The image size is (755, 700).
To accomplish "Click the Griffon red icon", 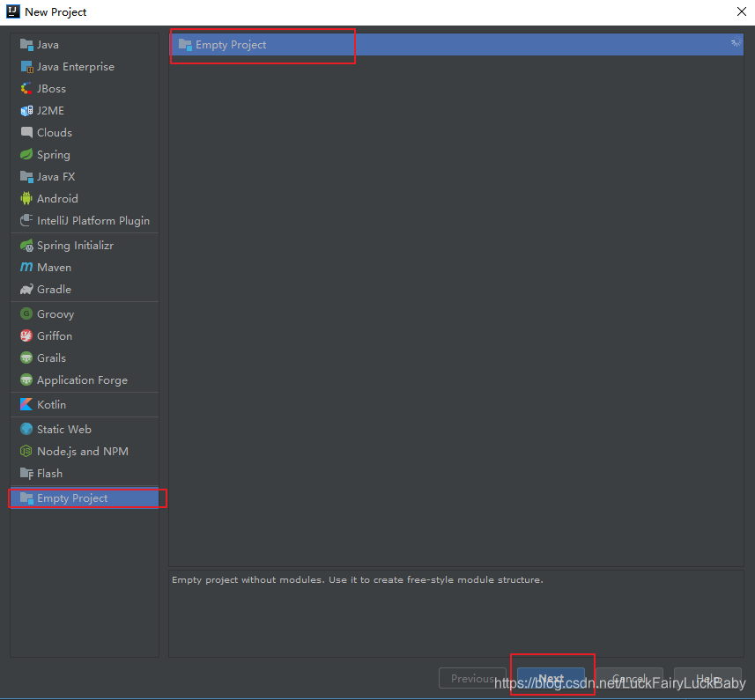I will pyautogui.click(x=26, y=335).
